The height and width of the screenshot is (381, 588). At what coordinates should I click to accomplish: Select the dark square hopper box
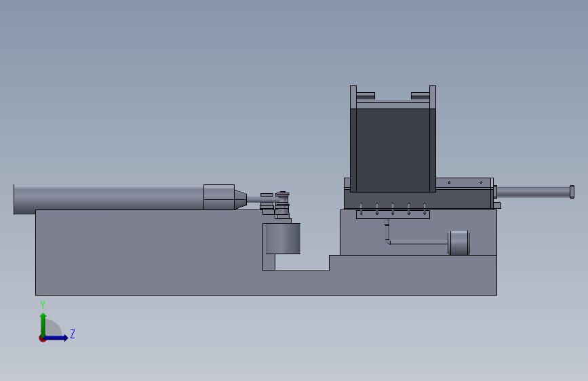pos(393,150)
